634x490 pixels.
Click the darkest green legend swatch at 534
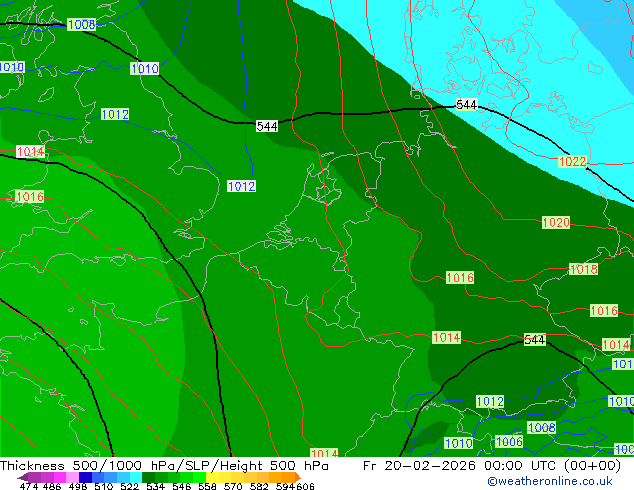coord(148,477)
